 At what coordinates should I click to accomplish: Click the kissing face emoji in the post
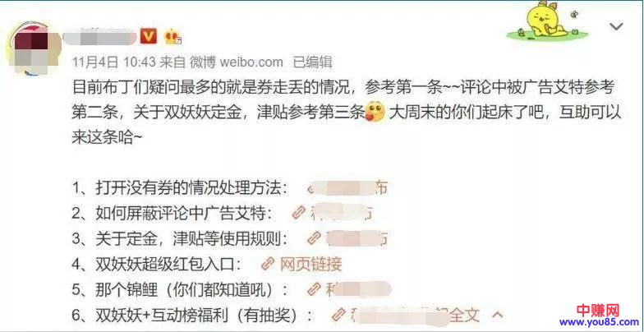[375, 113]
